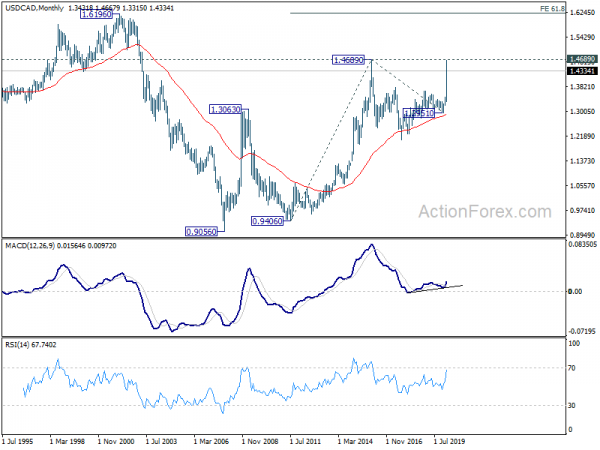Viewport: 600px width, 450px height.
Task: Click the 1 Jul 2011 date label
Action: 305,442
